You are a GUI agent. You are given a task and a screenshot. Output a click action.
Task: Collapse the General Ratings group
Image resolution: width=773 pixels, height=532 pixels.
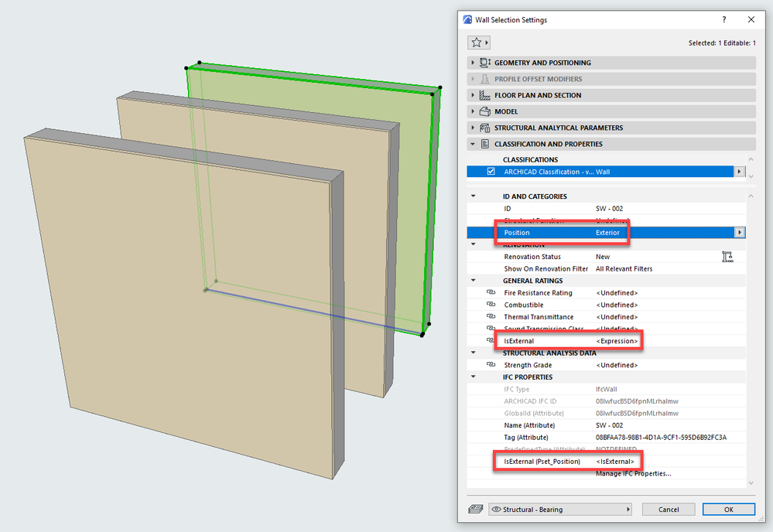click(x=474, y=280)
